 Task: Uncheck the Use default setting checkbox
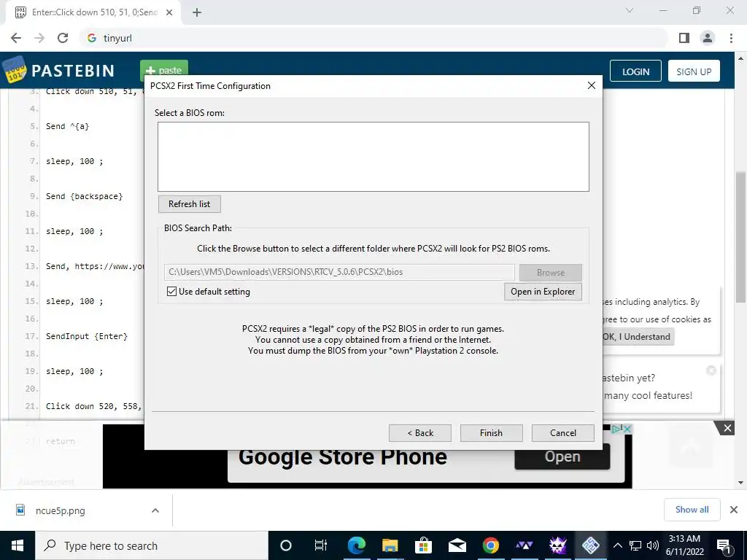click(x=172, y=292)
